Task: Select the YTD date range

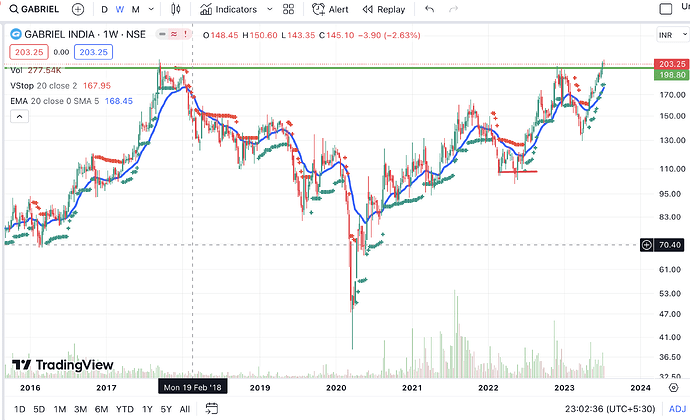Action: (x=125, y=409)
